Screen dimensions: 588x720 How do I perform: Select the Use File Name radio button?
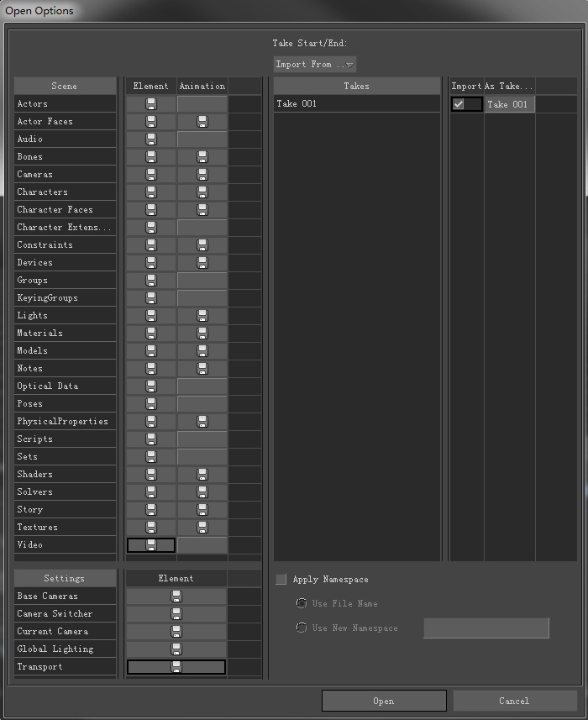pyautogui.click(x=302, y=603)
